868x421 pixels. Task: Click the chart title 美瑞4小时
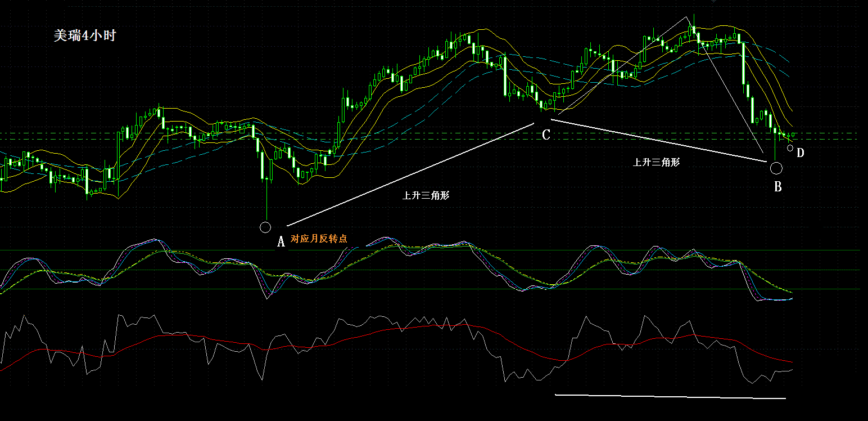tap(85, 36)
